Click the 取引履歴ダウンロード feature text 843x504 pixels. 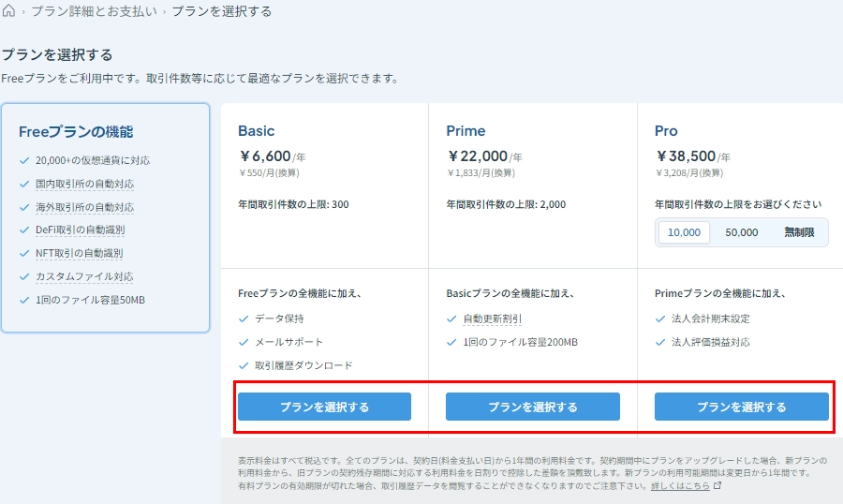303,365
